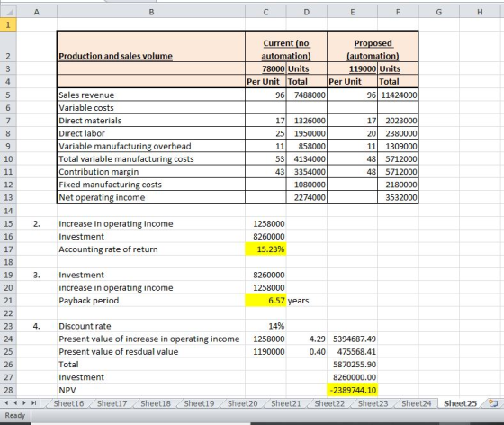Click the 'Direct labor' label cell

(x=151, y=133)
